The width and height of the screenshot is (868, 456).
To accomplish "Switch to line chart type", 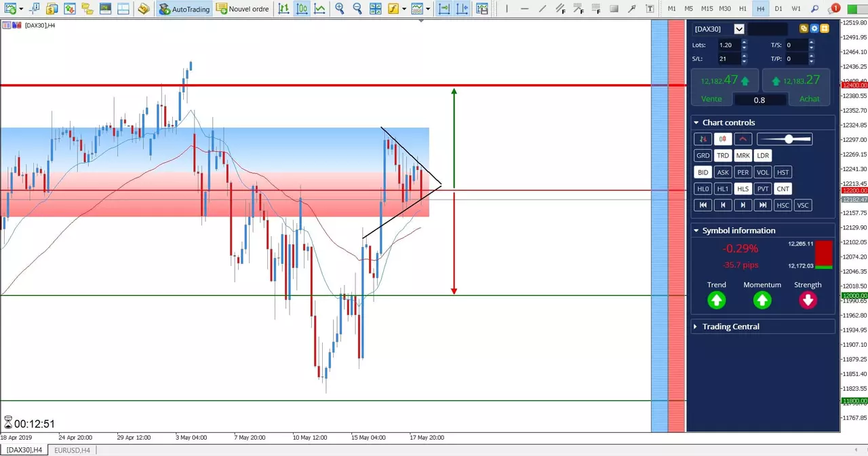I will (319, 9).
